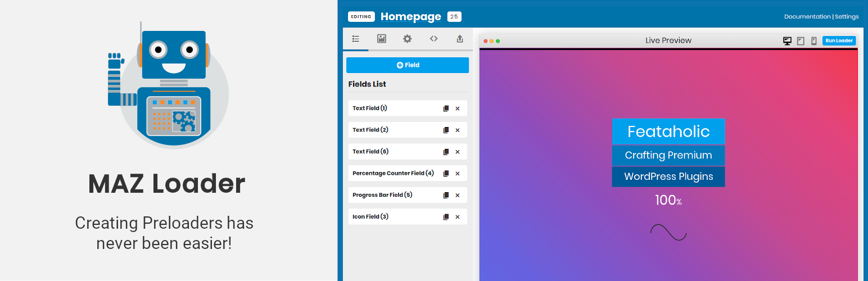Delete Icon Field (3)

click(x=458, y=216)
